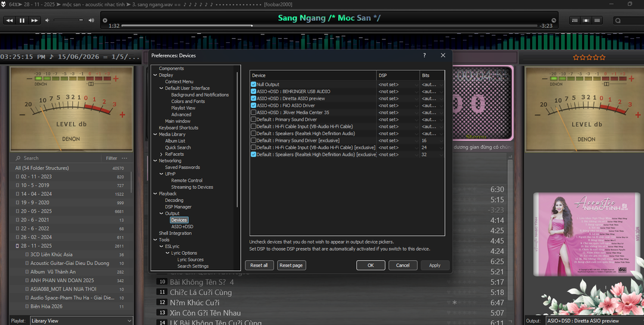
Task: Check ASIO+DSD : JRiver Media Center 35
Action: coord(253,112)
